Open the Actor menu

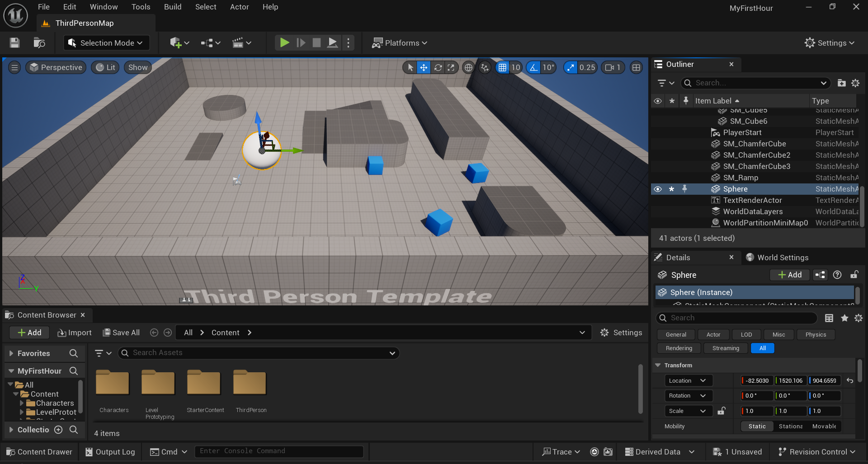240,7
